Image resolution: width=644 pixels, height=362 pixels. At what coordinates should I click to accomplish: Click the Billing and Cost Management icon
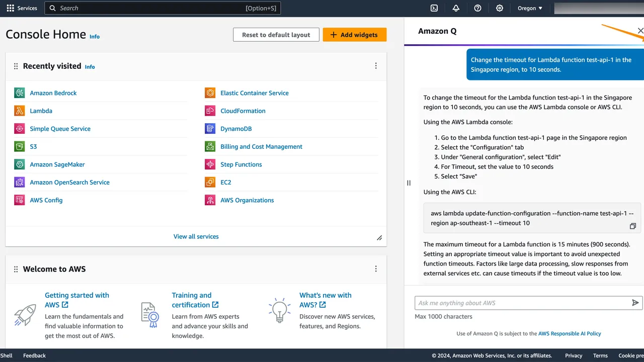tap(210, 146)
